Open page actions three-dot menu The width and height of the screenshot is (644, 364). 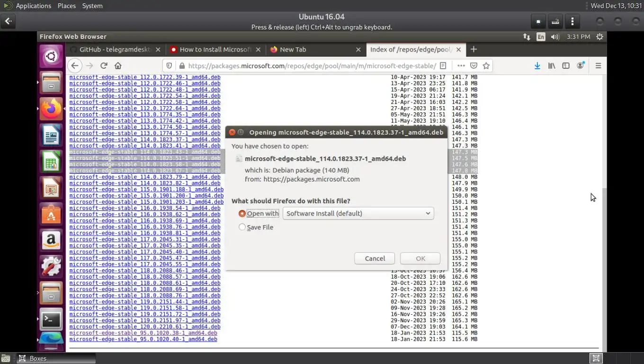461,66
